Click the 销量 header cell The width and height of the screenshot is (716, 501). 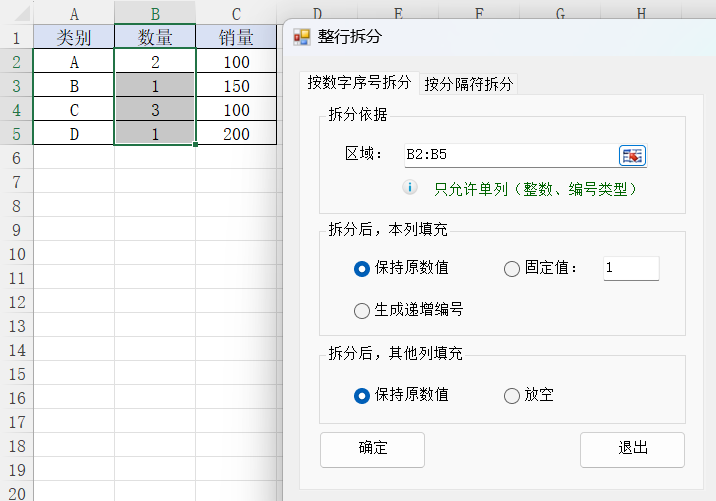click(x=236, y=37)
